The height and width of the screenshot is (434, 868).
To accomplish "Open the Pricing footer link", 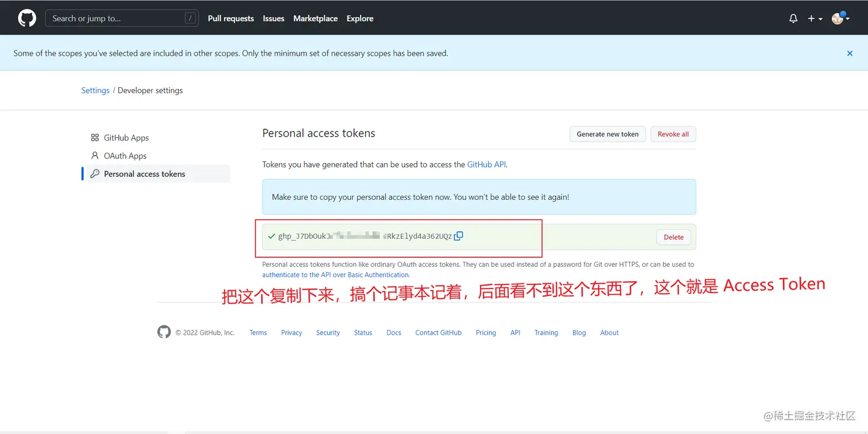I will point(486,332).
